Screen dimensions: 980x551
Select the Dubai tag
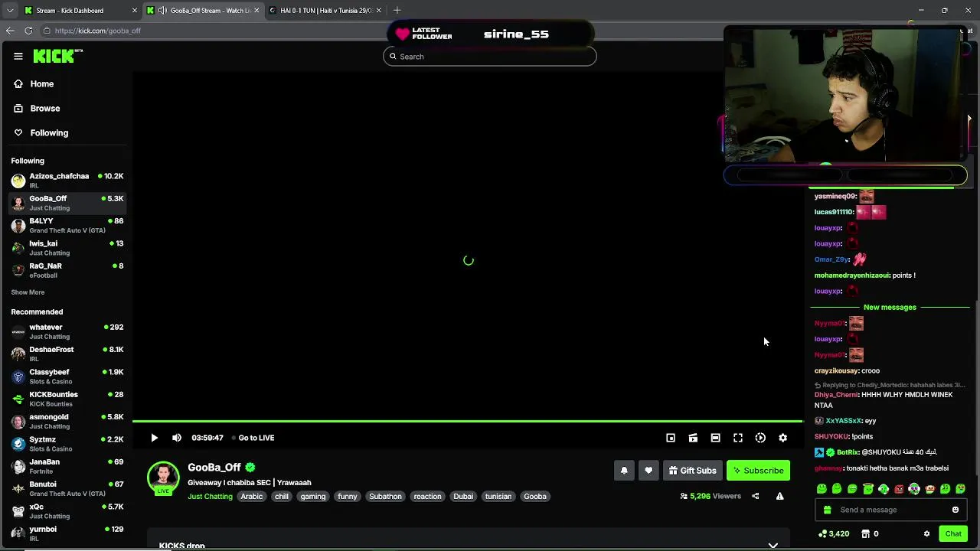point(463,497)
